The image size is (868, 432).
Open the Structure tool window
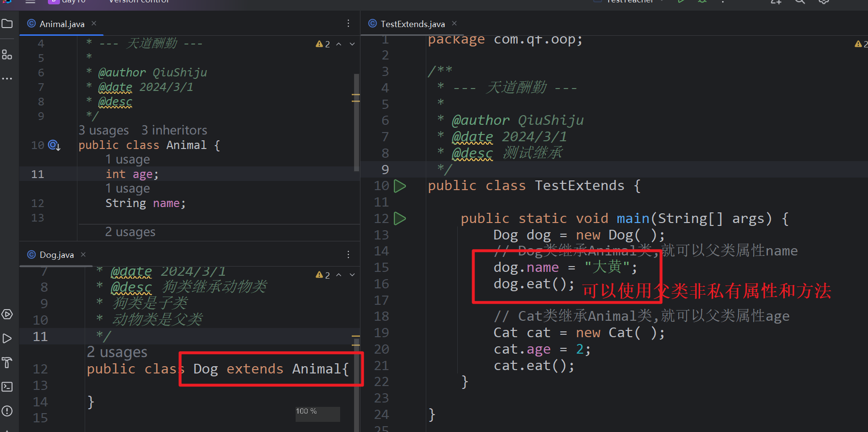[x=7, y=55]
